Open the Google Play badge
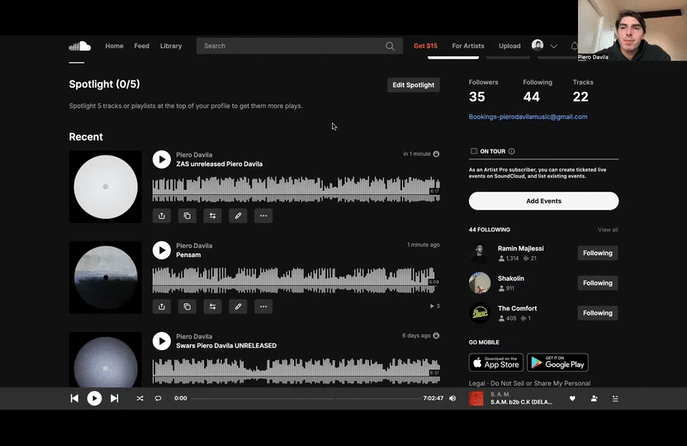This screenshot has width=687, height=446. (558, 363)
